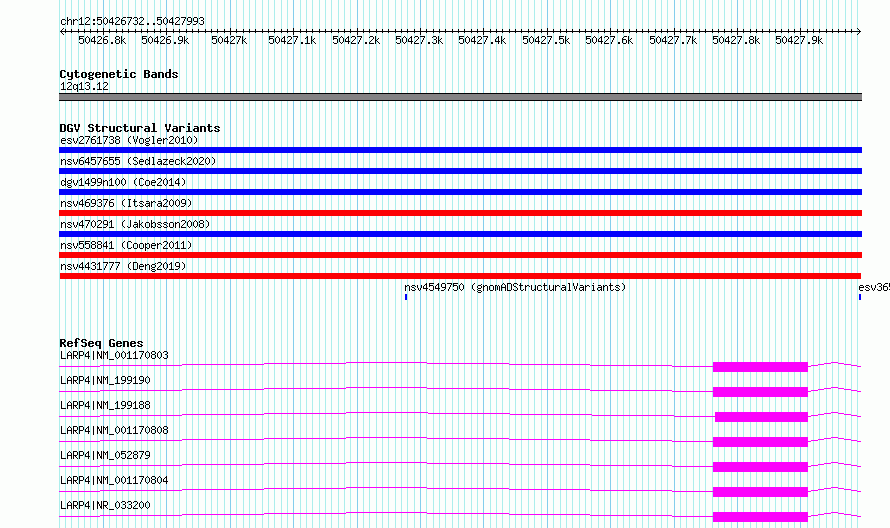Open the LARP4|NM_199188 transcript label
Image resolution: width=890 pixels, height=528 pixels.
point(105,405)
